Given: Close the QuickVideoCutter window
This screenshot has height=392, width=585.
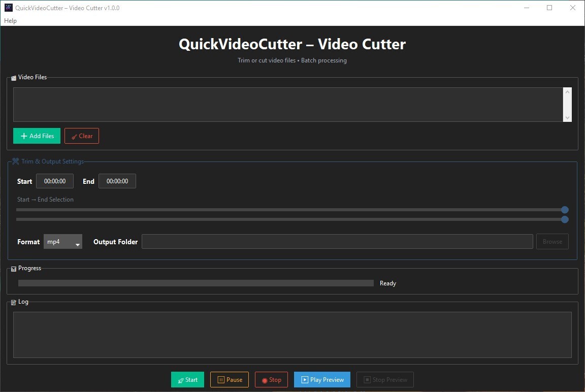Looking at the screenshot, I should tap(572, 8).
